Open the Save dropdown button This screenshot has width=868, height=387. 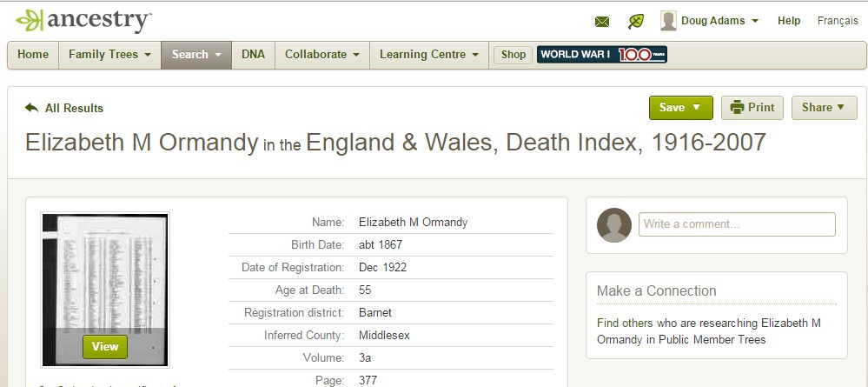tap(681, 108)
